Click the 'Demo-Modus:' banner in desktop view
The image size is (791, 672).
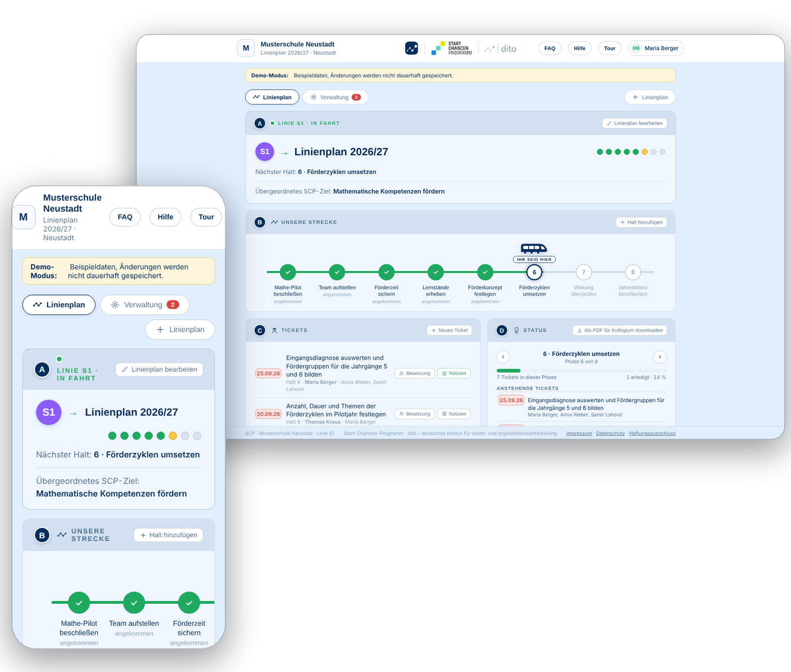(x=460, y=75)
